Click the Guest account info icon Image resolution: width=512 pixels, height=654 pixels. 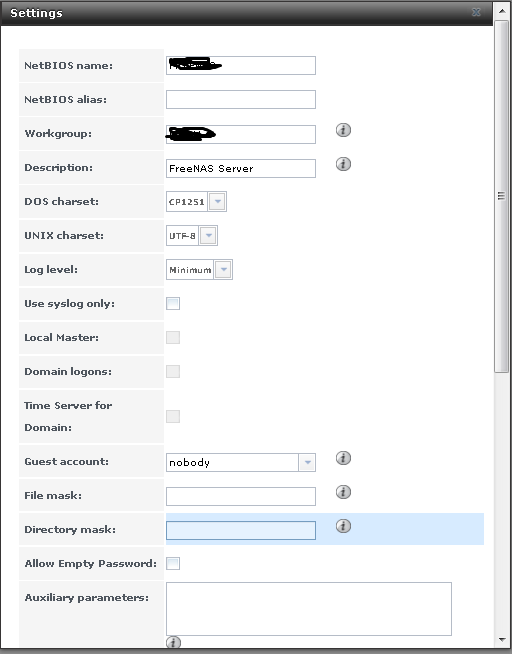(x=343, y=458)
